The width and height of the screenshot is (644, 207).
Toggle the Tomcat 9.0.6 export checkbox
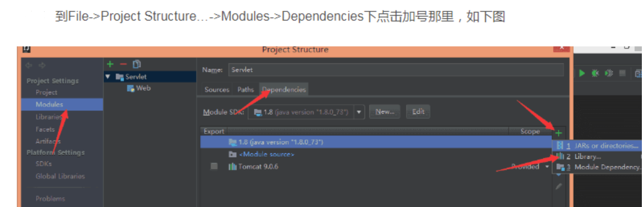(214, 166)
